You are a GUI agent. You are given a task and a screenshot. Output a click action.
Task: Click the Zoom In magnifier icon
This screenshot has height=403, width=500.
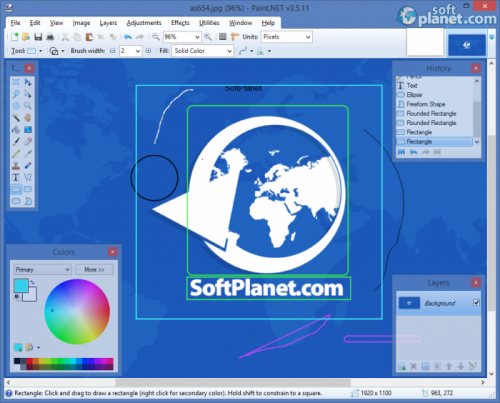click(x=208, y=37)
